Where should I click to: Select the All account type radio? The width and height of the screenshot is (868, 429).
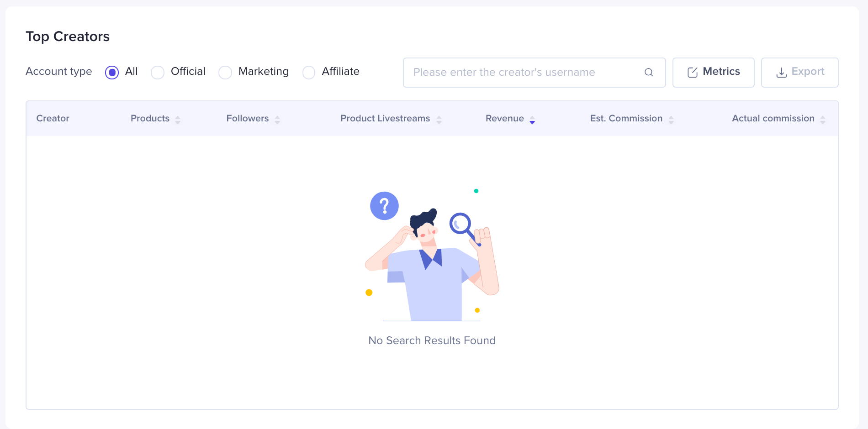(x=112, y=73)
